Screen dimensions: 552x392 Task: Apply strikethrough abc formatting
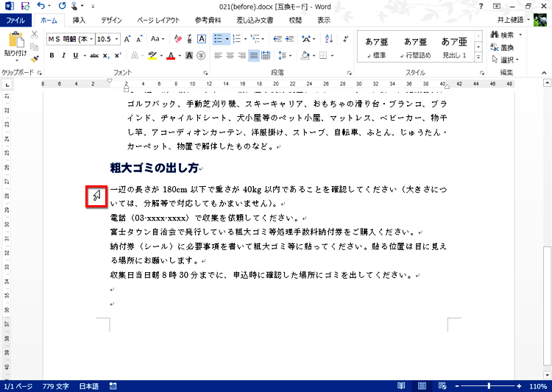pyautogui.click(x=94, y=56)
